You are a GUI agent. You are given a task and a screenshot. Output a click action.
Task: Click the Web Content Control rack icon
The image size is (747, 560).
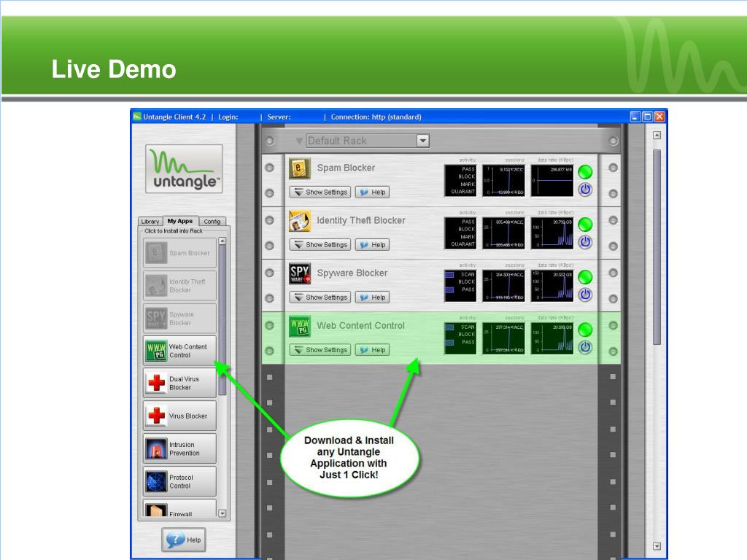pos(300,326)
